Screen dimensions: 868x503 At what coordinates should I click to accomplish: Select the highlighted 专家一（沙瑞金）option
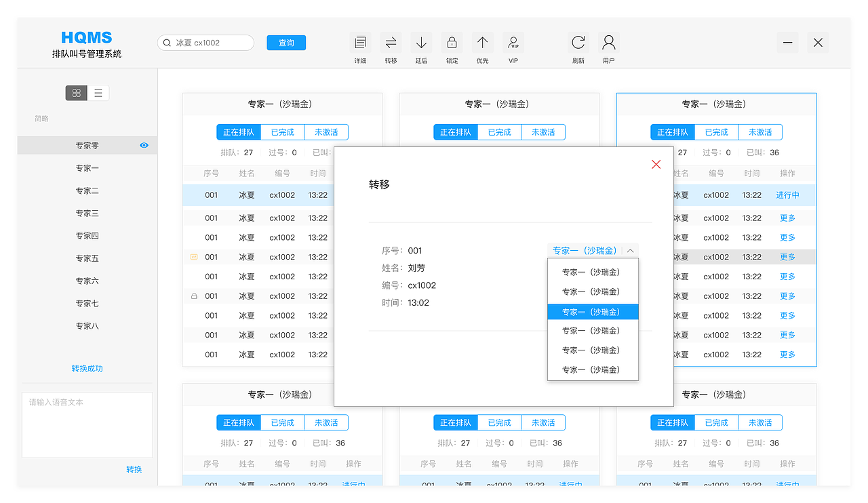tap(593, 311)
